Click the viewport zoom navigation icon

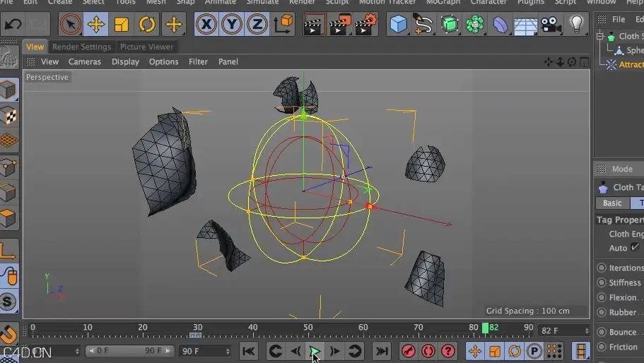coord(560,62)
